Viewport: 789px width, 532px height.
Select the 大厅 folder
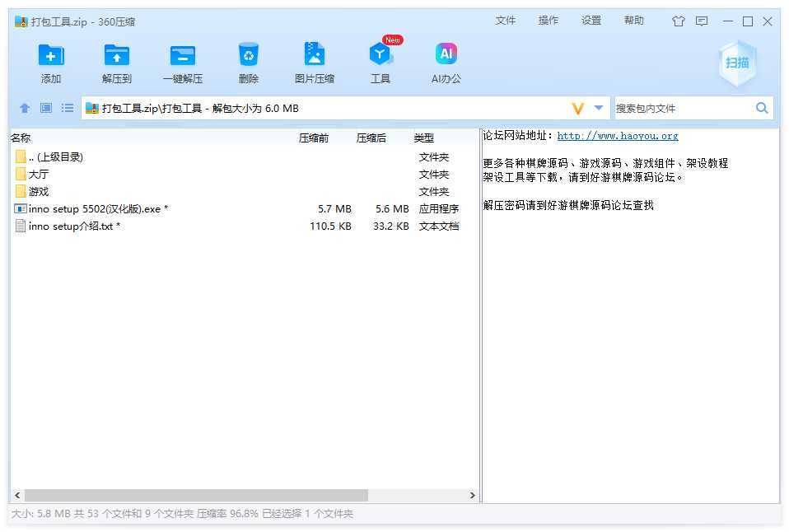pyautogui.click(x=39, y=174)
